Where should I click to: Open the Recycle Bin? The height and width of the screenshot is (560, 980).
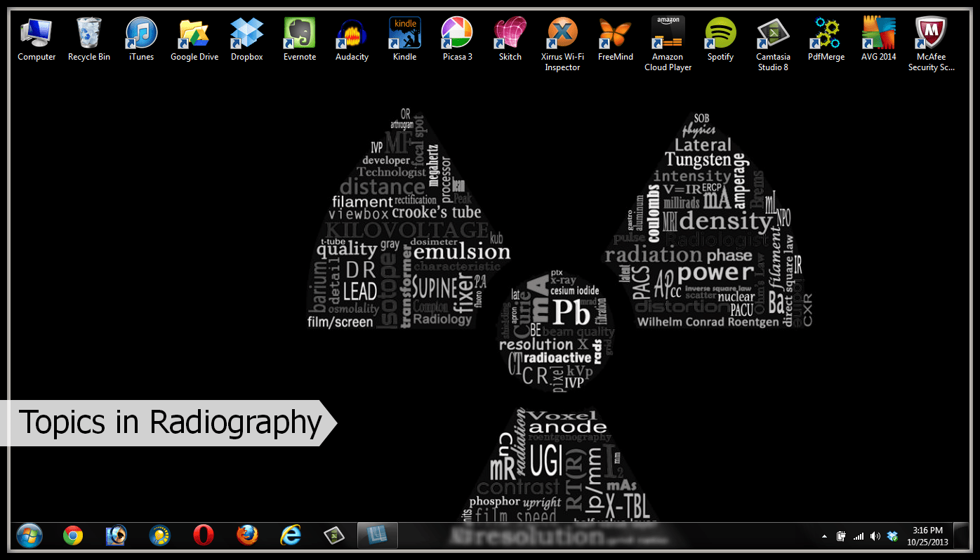click(89, 39)
